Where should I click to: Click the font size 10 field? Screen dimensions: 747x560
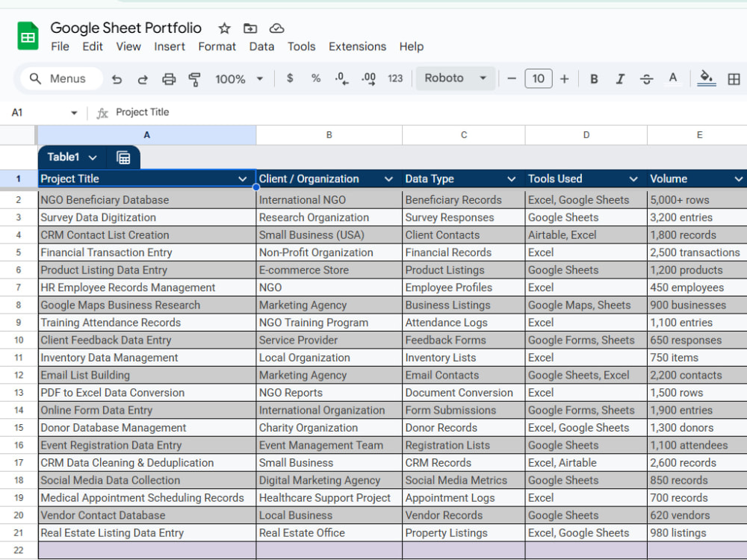[x=539, y=78]
